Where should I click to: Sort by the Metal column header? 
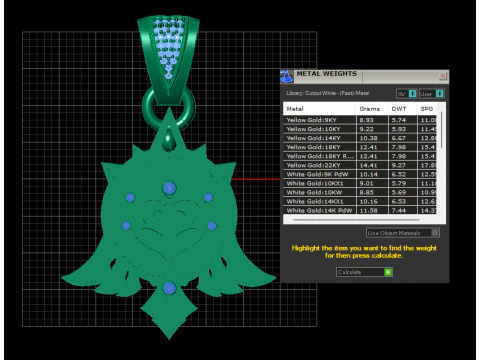coord(320,109)
